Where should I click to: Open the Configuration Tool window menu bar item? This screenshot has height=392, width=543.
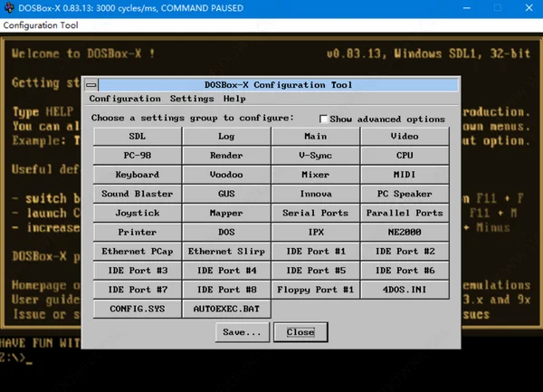coord(41,25)
